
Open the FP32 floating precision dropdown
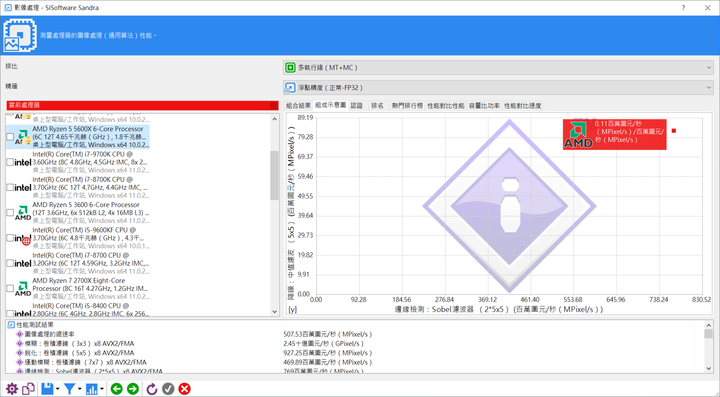tap(498, 88)
